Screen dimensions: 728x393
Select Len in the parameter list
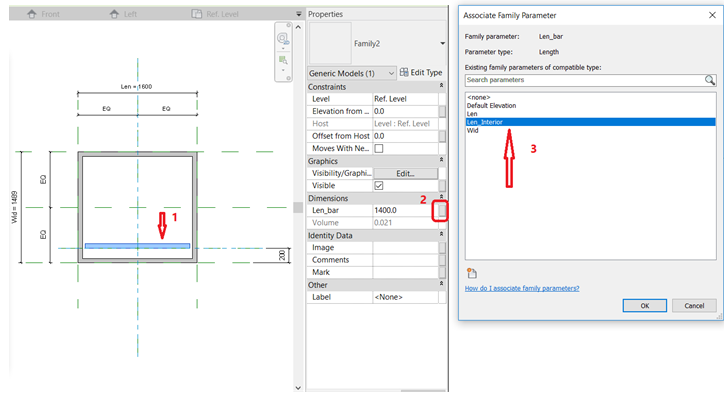point(590,114)
